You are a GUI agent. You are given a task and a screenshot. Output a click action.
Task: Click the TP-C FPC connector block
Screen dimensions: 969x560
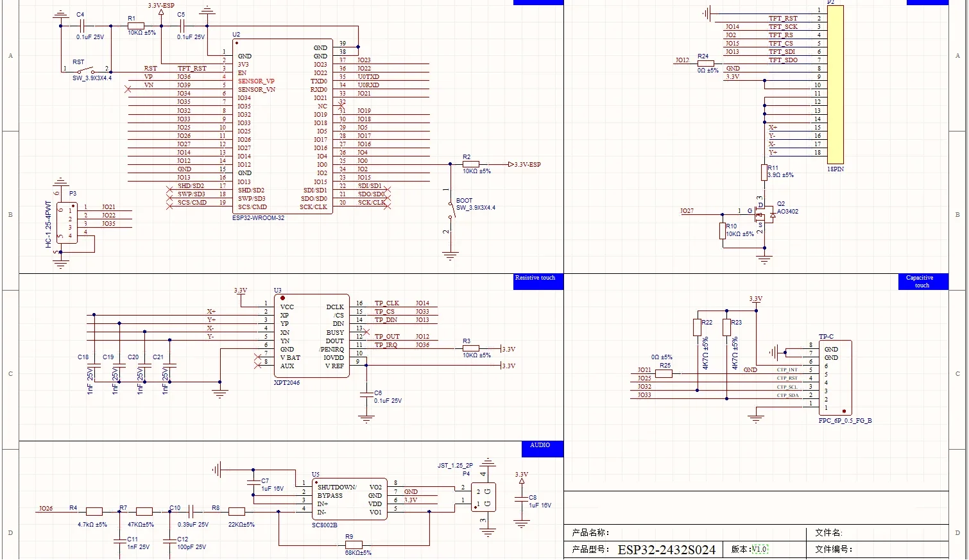(835, 378)
